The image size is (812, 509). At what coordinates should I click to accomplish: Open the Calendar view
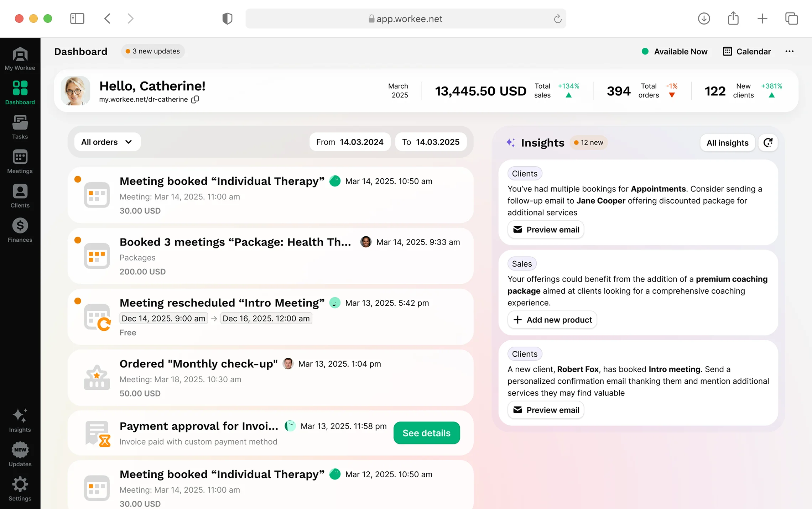747,52
